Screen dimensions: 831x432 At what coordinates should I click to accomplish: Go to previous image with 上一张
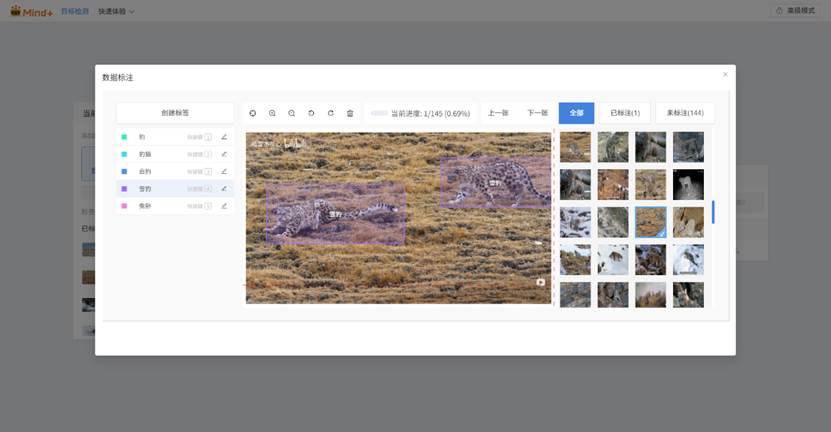click(x=498, y=113)
